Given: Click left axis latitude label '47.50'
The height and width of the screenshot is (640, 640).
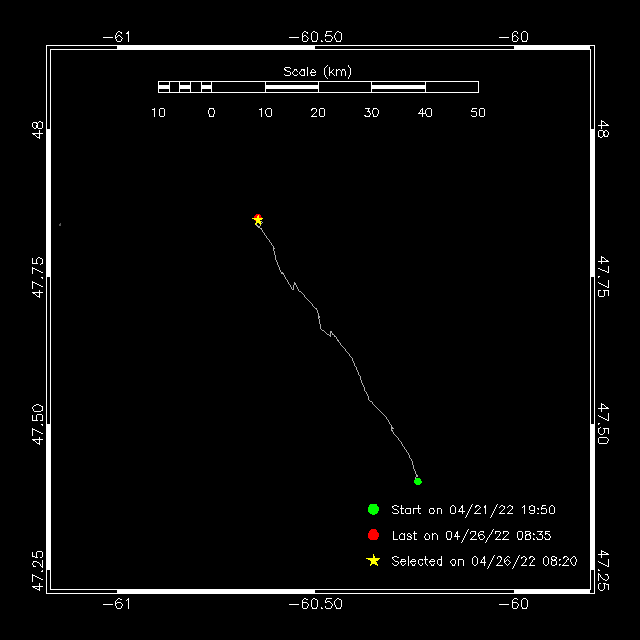Looking at the screenshot, I should pyautogui.click(x=38, y=424).
